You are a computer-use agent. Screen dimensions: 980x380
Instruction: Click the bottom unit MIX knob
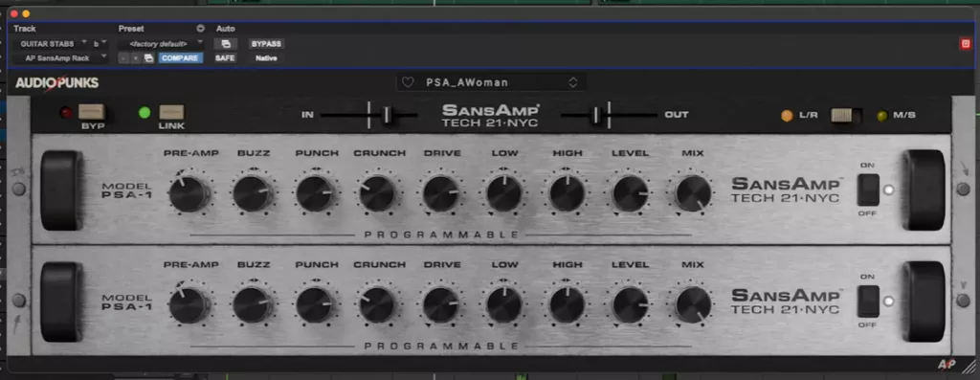point(693,305)
